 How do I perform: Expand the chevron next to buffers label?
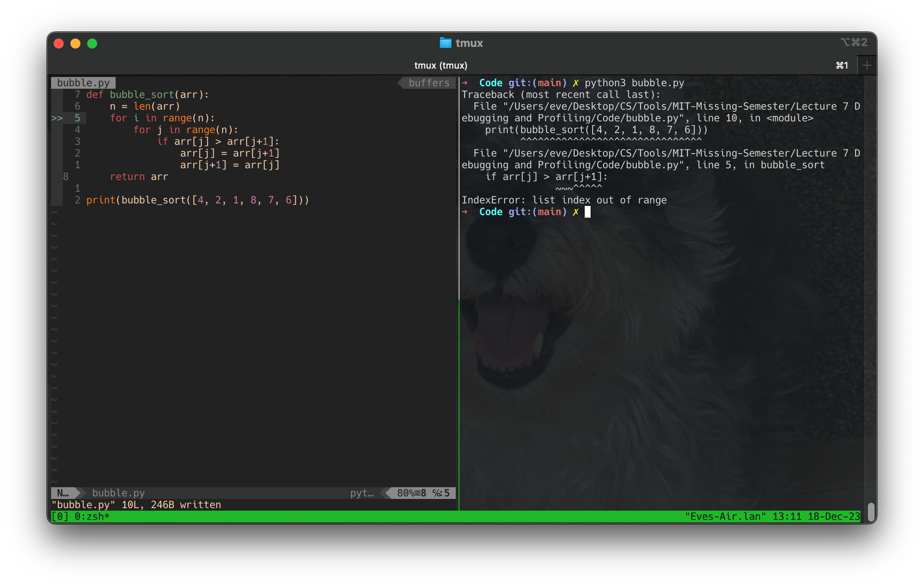400,82
